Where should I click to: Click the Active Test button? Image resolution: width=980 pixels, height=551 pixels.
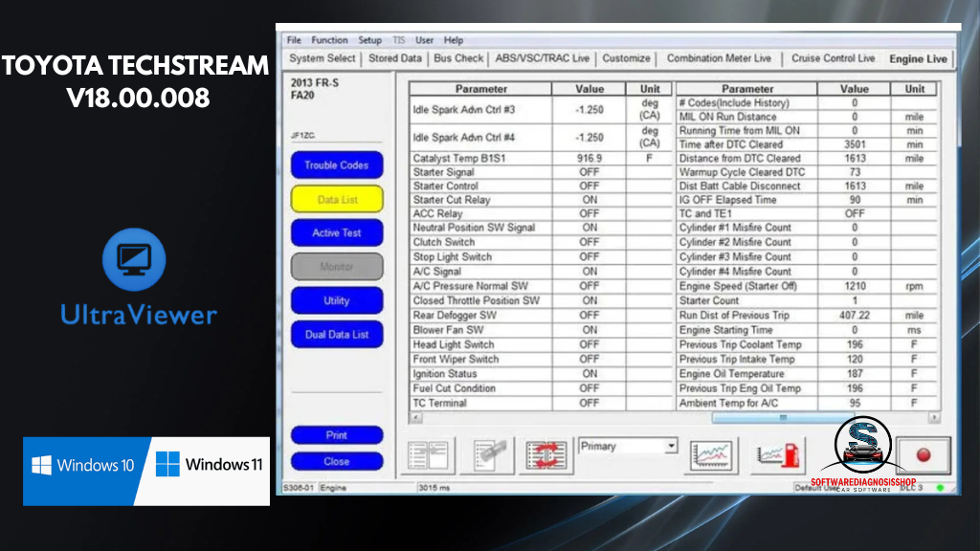pos(336,232)
